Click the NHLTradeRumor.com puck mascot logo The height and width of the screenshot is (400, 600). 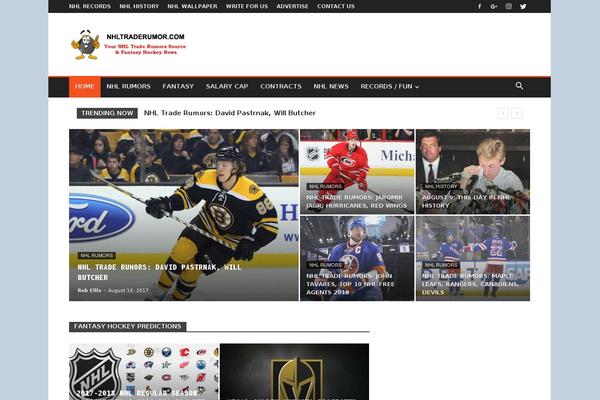coord(85,45)
